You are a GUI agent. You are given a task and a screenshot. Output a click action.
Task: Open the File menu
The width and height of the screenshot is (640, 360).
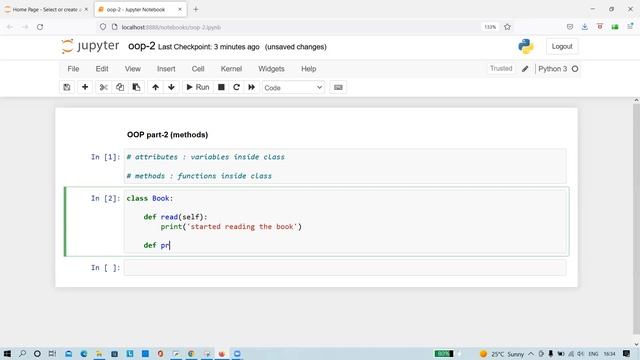(73, 69)
